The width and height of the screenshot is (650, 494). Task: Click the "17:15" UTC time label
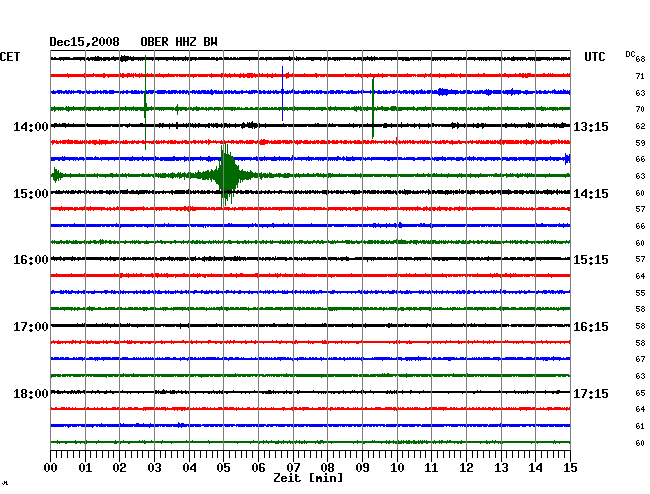[591, 393]
